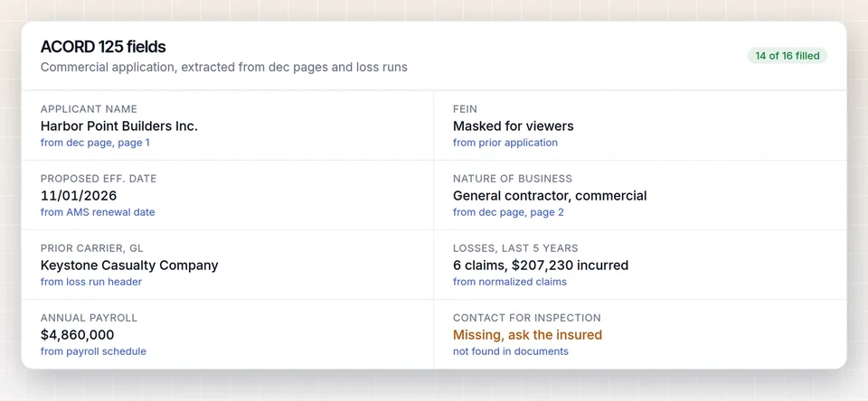Click the 'LOSSES, LAST 5 YEARS' label
The height and width of the screenshot is (401, 868).
click(515, 248)
